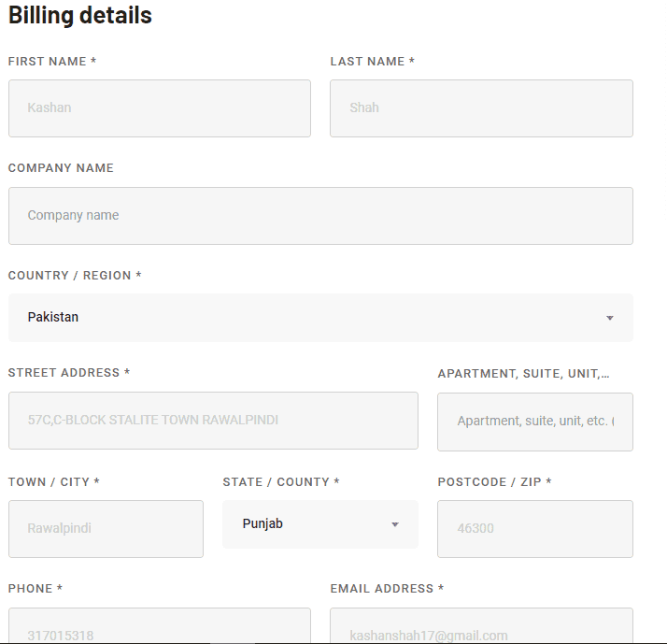Click the STREET ADDRESS label
Viewport: 667px width, 644px height.
(x=69, y=372)
